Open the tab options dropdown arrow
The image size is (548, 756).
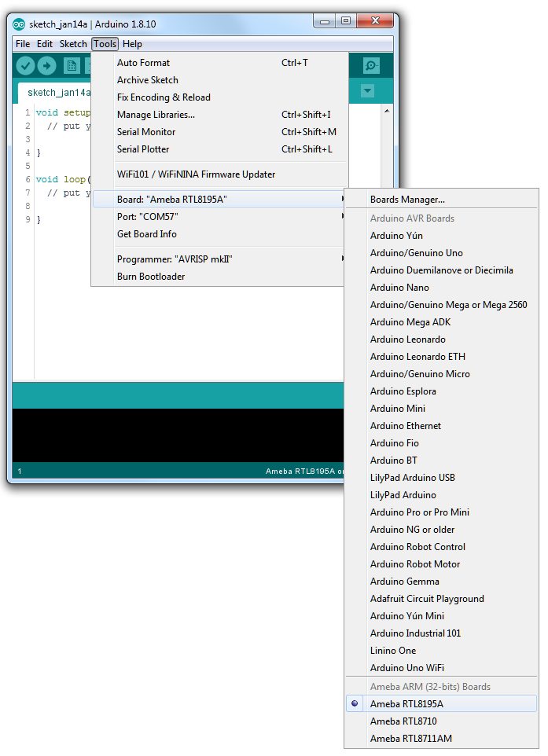click(368, 90)
